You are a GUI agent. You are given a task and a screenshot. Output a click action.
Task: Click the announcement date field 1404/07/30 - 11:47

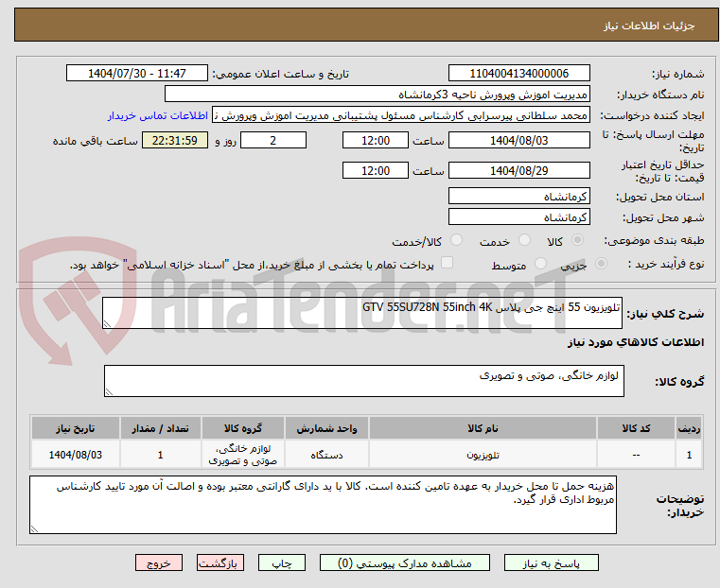pos(137,74)
